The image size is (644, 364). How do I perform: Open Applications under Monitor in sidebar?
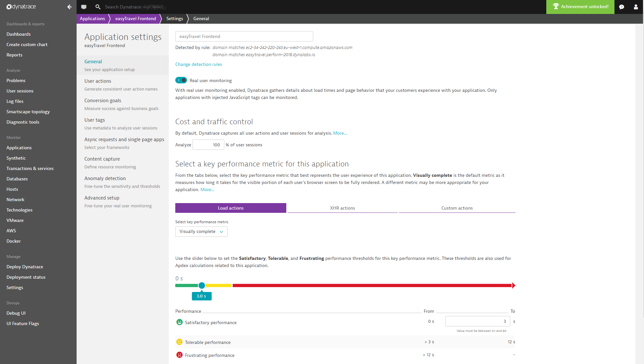pyautogui.click(x=19, y=148)
